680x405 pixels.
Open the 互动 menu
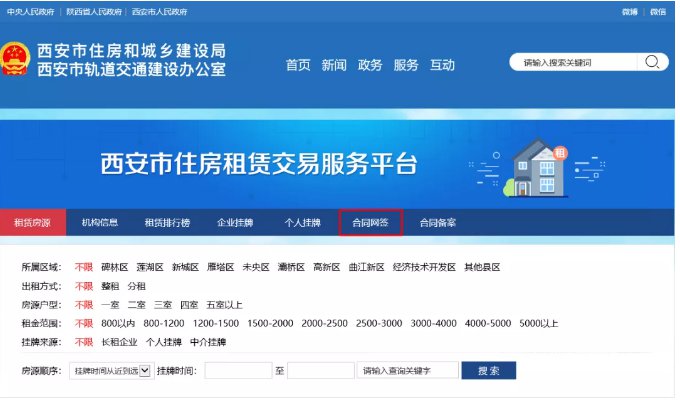(442, 65)
